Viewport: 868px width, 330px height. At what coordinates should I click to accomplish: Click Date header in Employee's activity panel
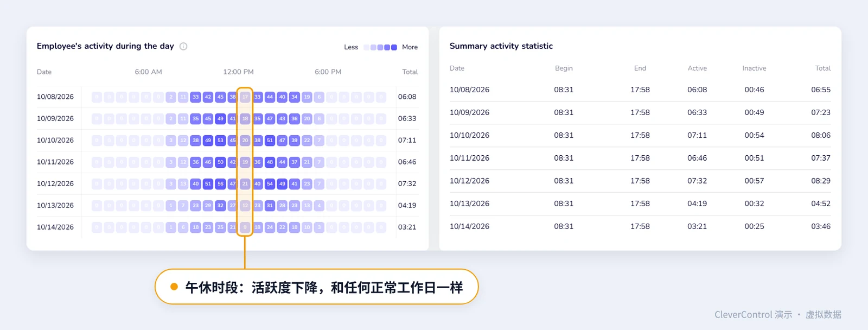[x=44, y=72]
